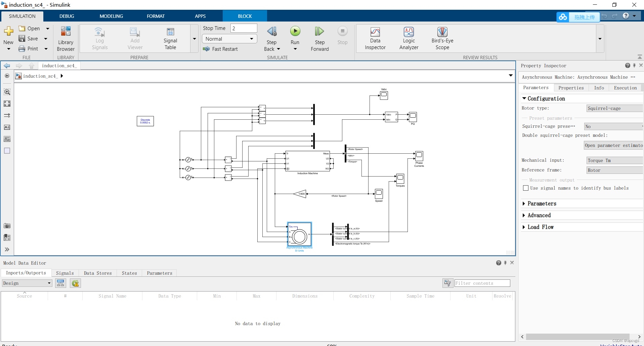Viewport: 644px width, 346px height.
Task: Click the 1/400 gain block
Action: pos(300,194)
